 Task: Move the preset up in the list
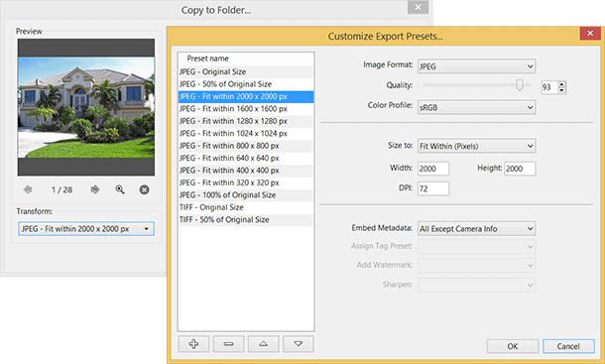[x=263, y=344]
